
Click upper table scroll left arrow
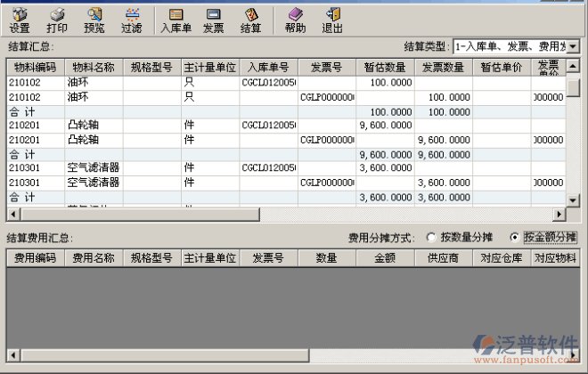click(13, 215)
